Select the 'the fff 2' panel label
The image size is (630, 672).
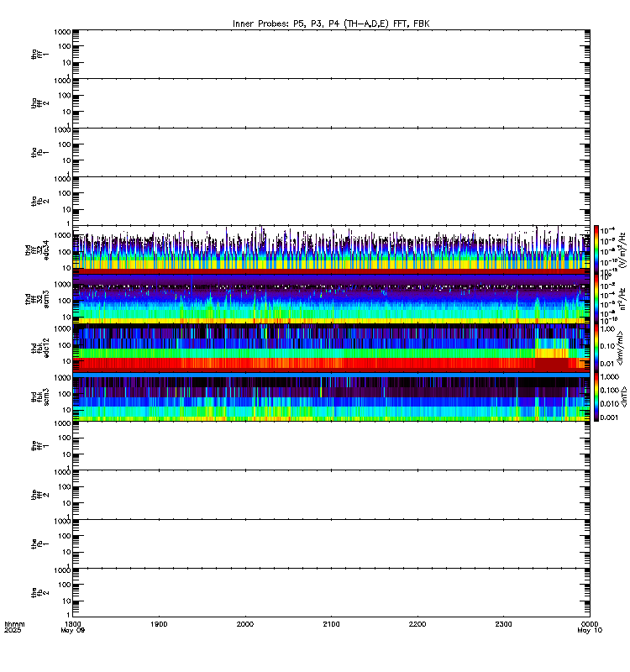coord(39,495)
